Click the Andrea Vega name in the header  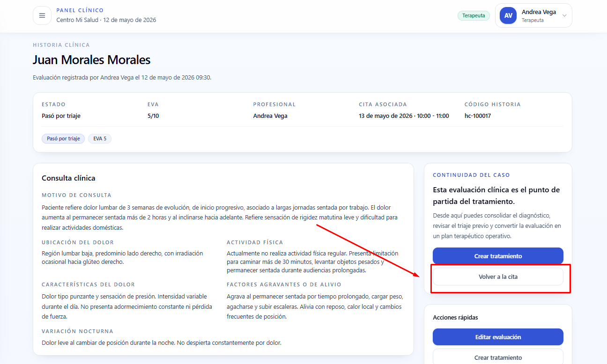539,12
